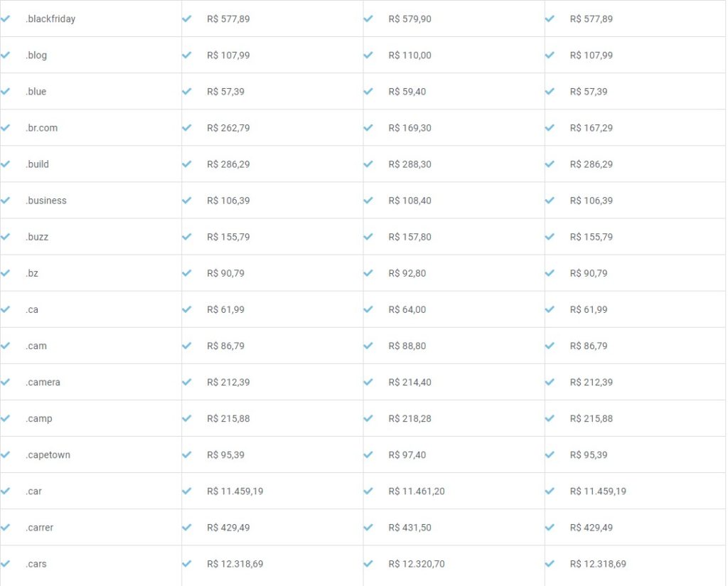
Task: Click the checkmark beside .blackfriday
Action: 6,19
